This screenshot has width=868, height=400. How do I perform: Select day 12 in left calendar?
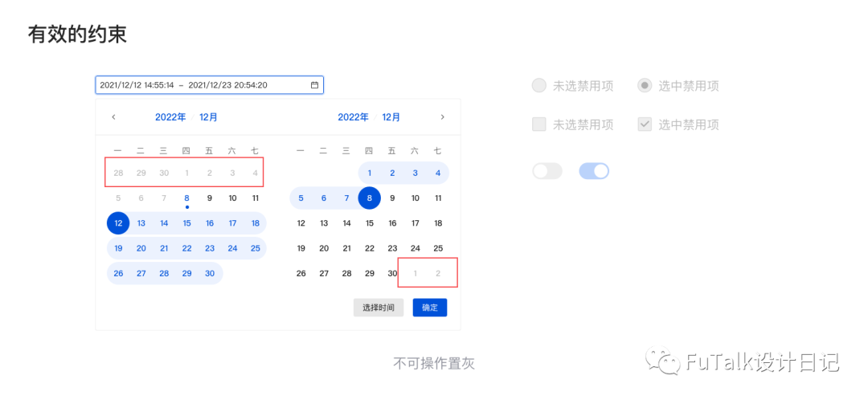point(118,223)
